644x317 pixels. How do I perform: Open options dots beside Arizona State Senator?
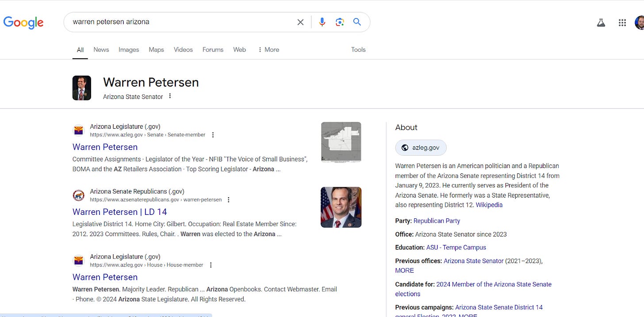coord(170,96)
